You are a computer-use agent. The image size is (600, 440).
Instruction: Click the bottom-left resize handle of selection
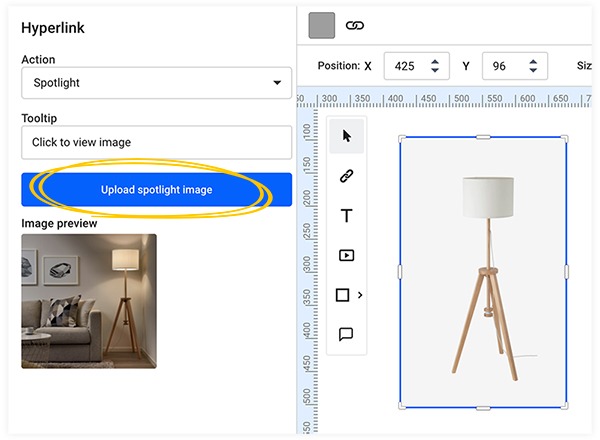[401, 406]
